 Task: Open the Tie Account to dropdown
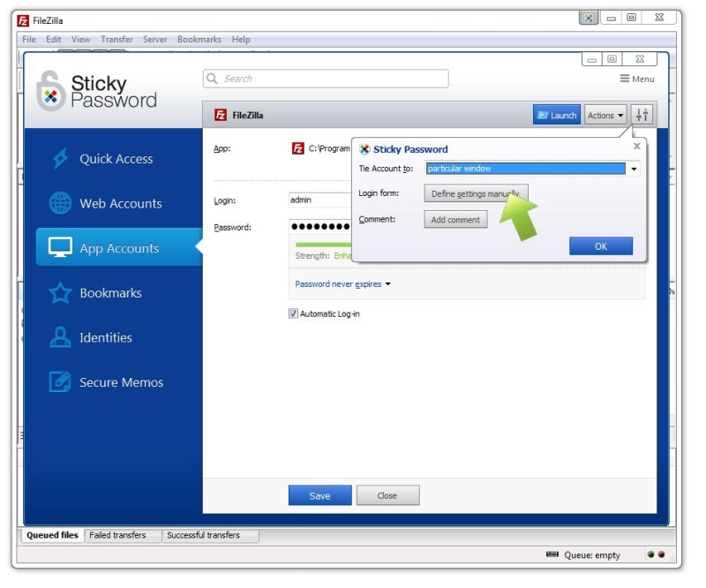tap(634, 169)
